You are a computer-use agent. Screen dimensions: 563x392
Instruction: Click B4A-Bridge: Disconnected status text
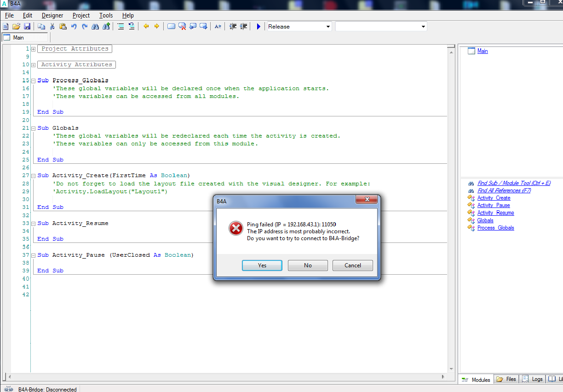pos(47,389)
